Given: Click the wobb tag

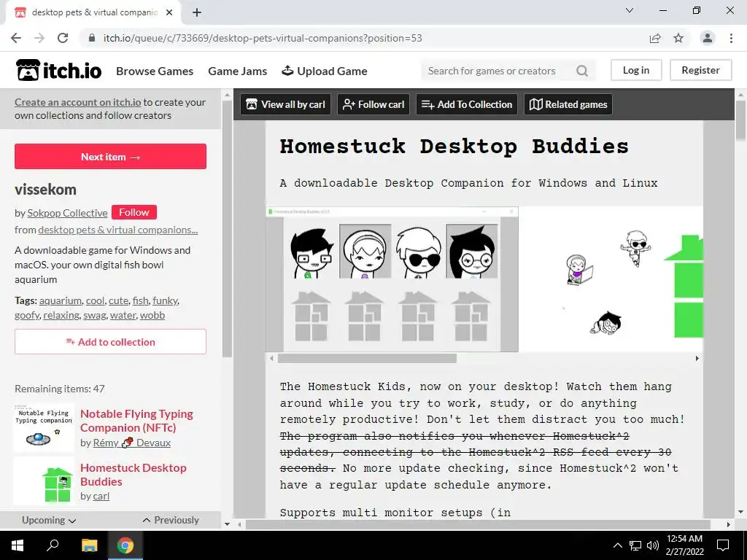Looking at the screenshot, I should click(152, 315).
